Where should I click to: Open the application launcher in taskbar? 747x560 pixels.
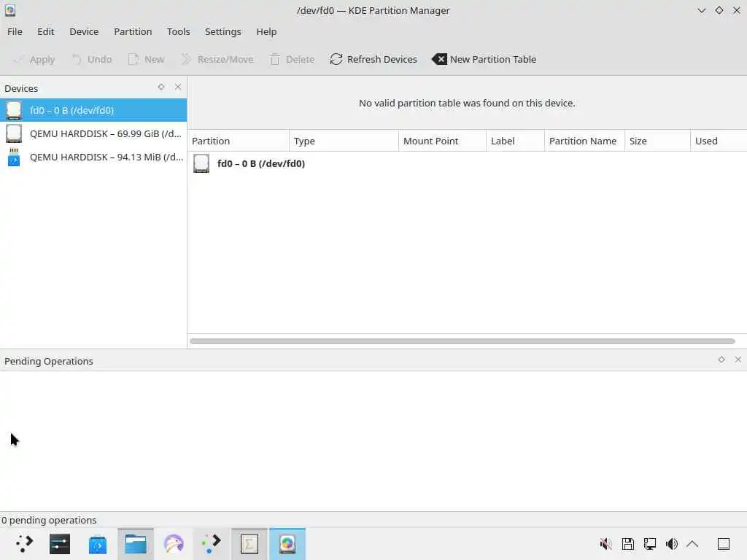pyautogui.click(x=24, y=544)
